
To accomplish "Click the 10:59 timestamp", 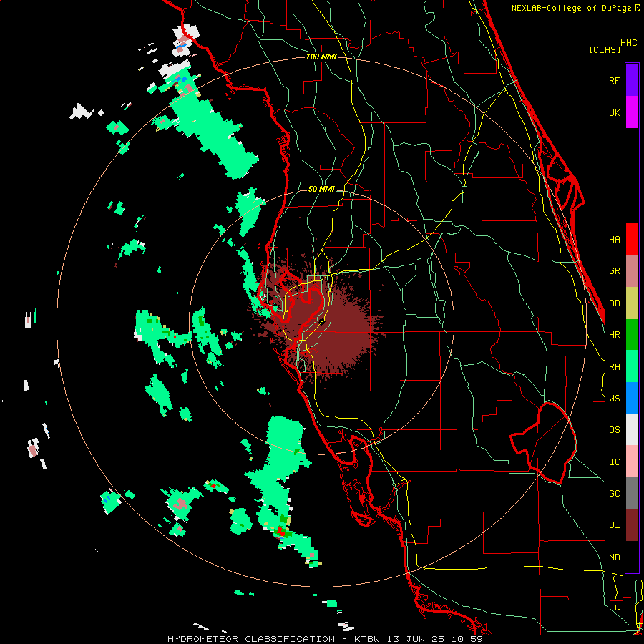I will point(467,639).
